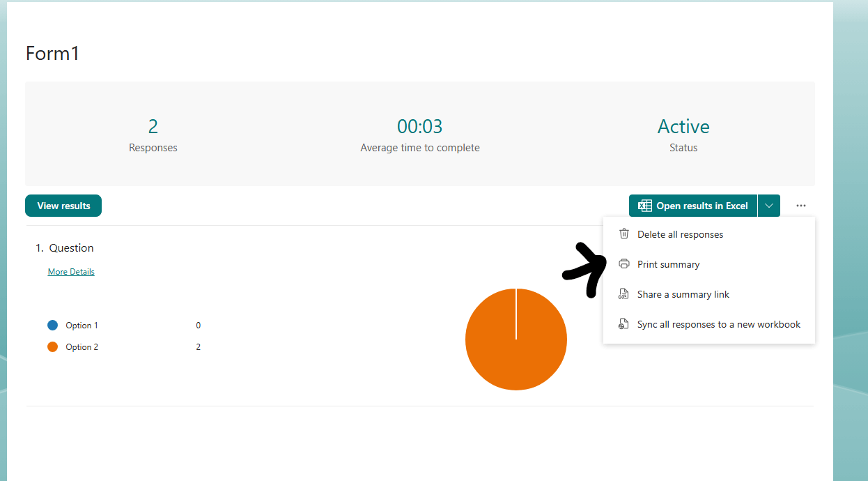Click the Option 2 count value 2
Image resolution: width=868 pixels, height=481 pixels.
point(199,347)
